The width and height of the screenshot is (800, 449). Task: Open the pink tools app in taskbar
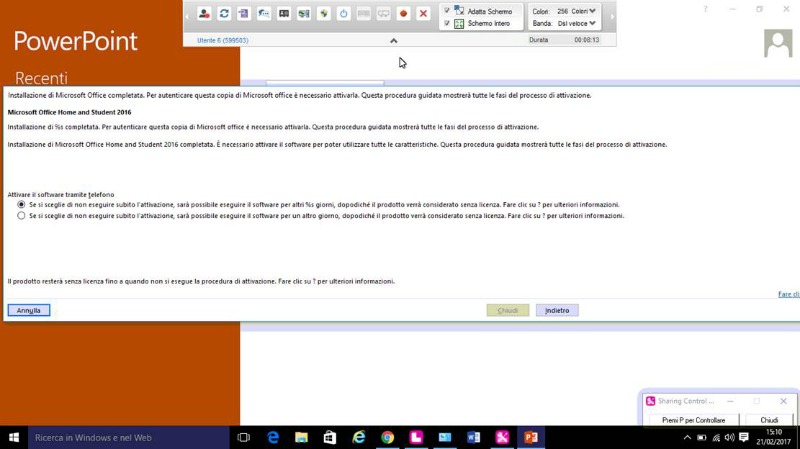pos(502,438)
